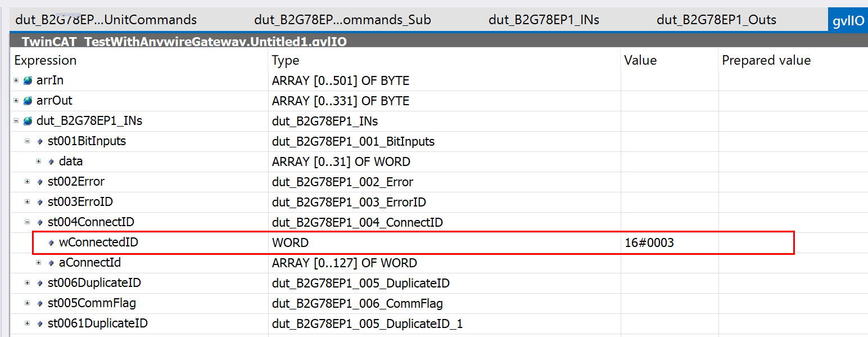Click the globe icon beside arrOut

[x=28, y=101]
